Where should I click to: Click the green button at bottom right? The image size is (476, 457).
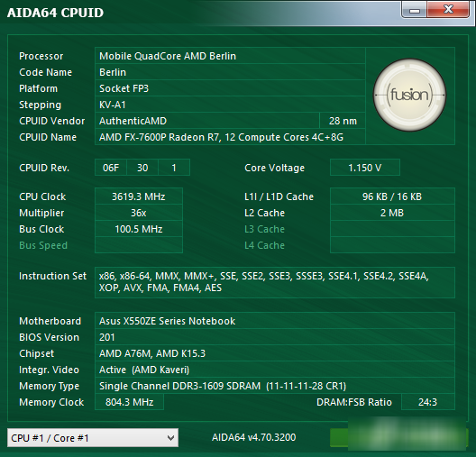(398, 437)
